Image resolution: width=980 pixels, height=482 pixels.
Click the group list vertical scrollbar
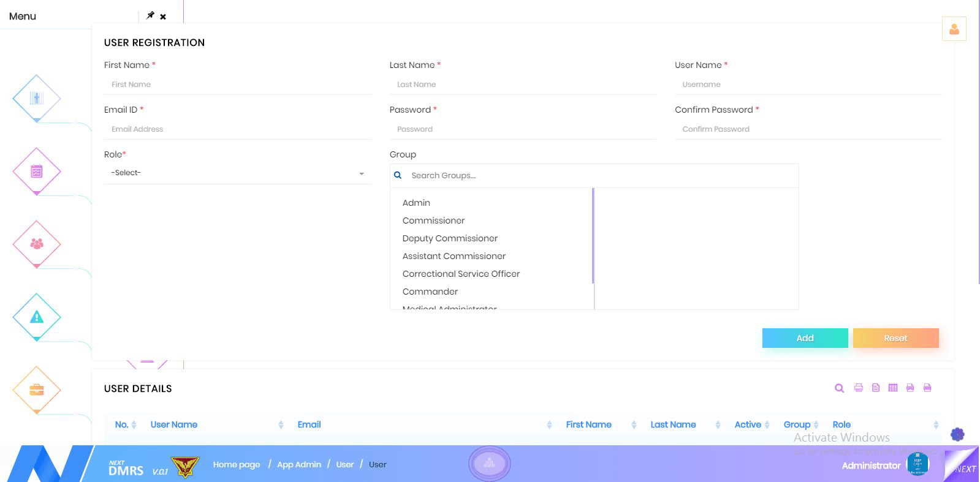(593, 236)
